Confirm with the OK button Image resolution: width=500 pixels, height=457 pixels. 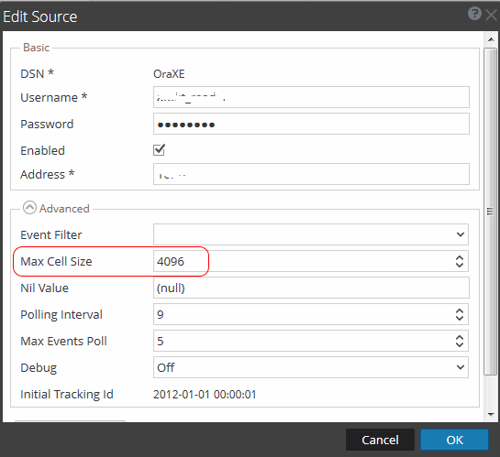point(454,440)
